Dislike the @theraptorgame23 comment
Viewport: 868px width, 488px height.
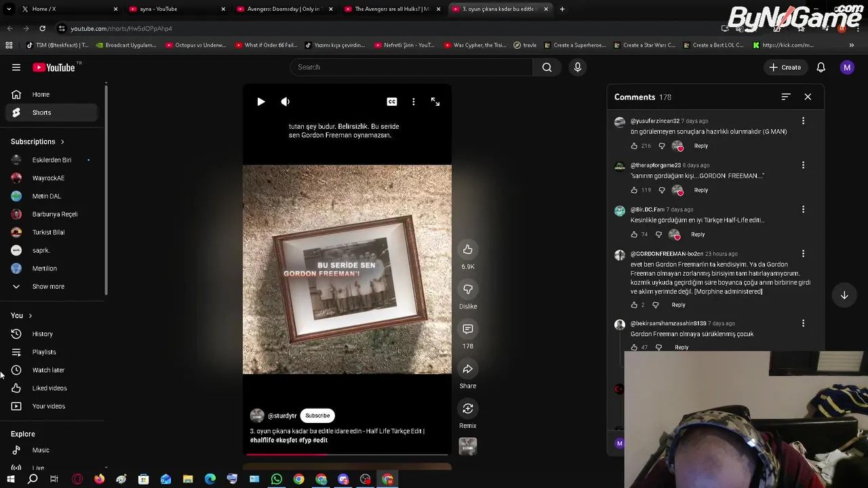point(662,190)
